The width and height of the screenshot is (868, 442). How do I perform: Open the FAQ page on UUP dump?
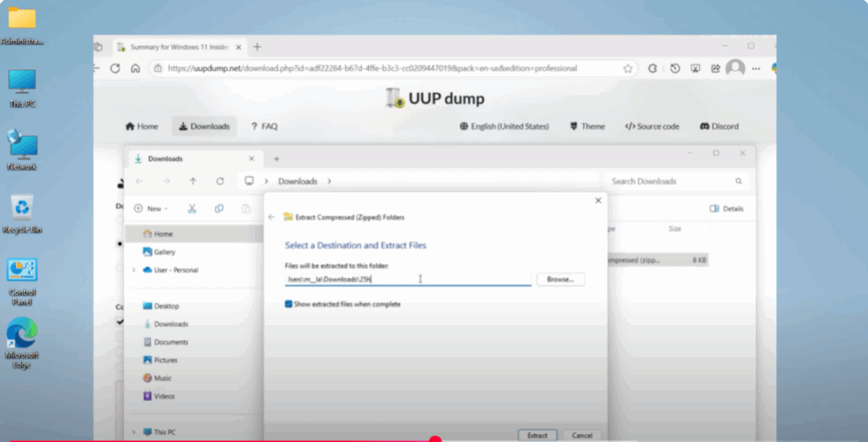[264, 126]
